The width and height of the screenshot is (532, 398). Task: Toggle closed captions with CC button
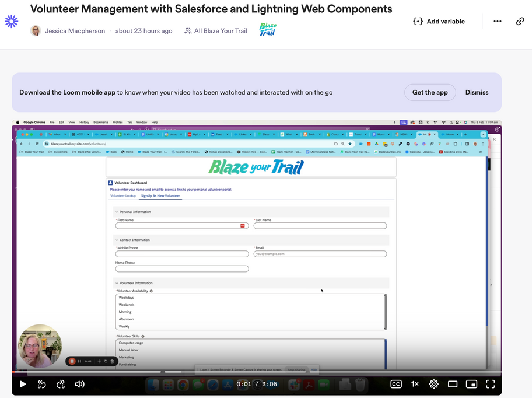pyautogui.click(x=396, y=384)
